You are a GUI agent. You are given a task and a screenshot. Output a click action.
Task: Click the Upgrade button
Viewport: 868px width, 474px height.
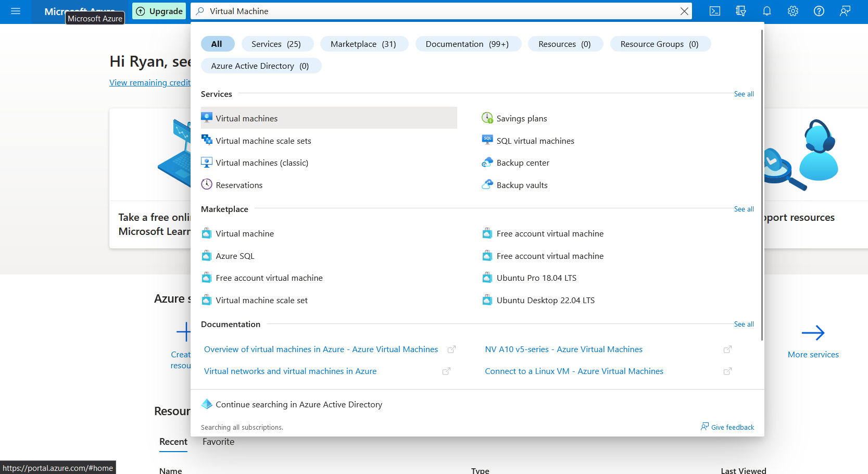coord(159,11)
